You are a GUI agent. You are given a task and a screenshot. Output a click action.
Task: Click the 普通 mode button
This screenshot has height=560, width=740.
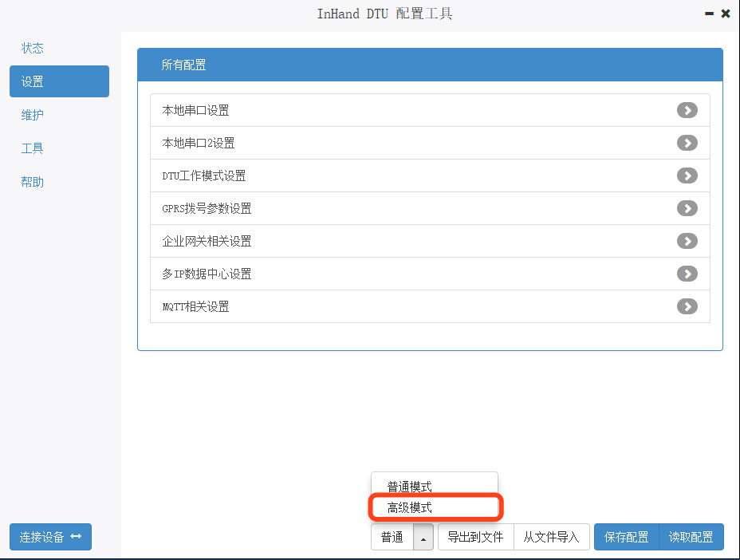[x=392, y=538]
